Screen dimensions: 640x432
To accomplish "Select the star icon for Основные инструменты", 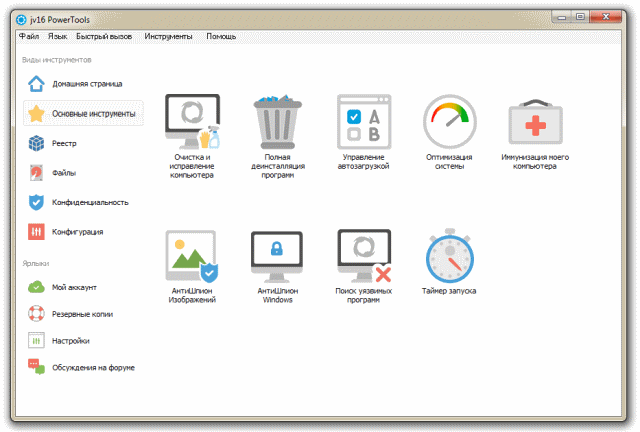I will 36,114.
